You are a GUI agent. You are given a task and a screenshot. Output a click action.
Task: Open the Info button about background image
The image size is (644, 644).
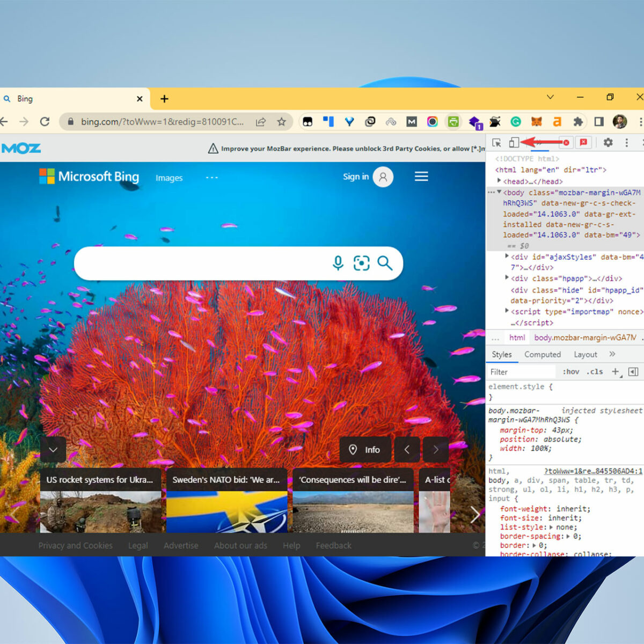tap(365, 450)
